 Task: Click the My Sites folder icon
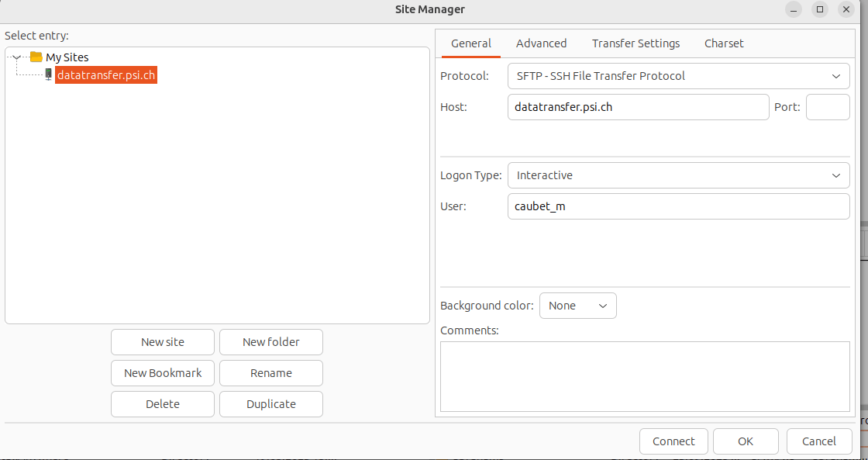pyautogui.click(x=36, y=57)
